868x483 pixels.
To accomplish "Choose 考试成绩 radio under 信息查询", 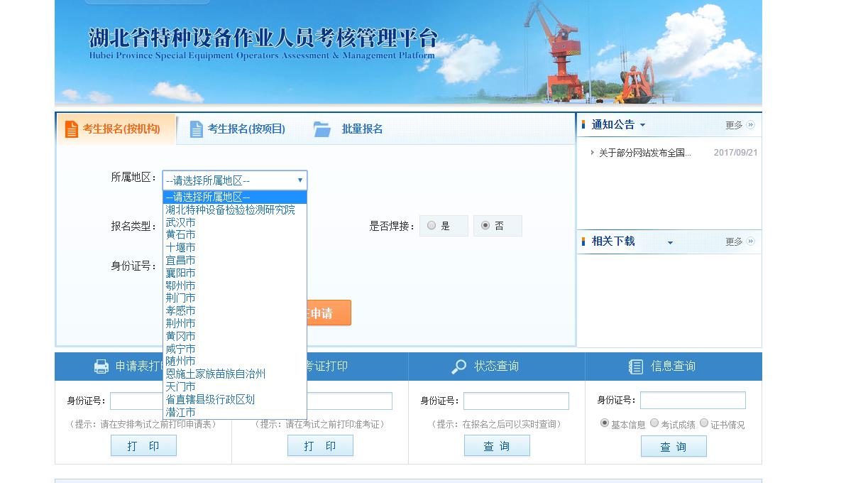I will [x=654, y=423].
